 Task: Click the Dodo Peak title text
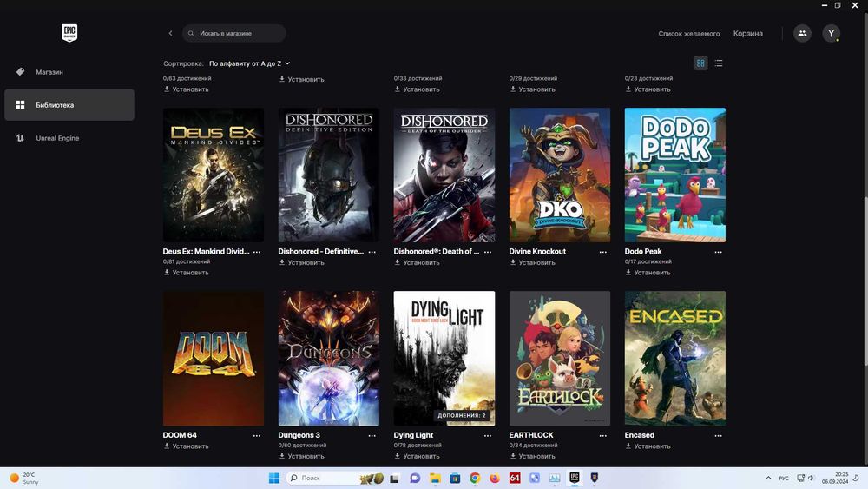(642, 251)
